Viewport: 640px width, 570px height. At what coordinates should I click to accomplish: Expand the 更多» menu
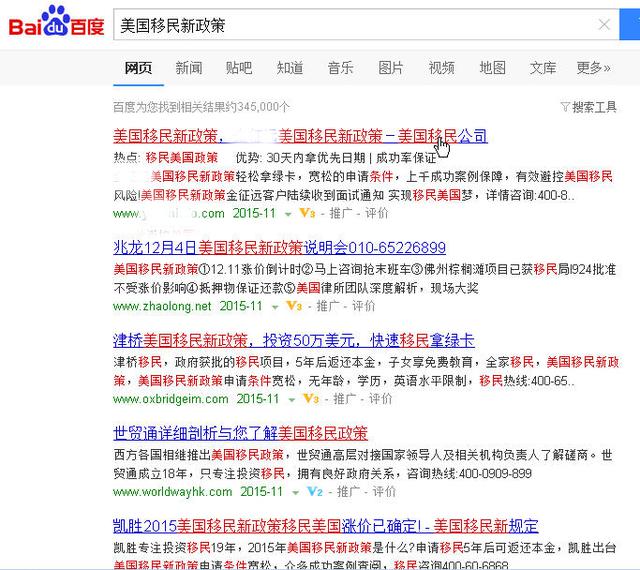(593, 68)
